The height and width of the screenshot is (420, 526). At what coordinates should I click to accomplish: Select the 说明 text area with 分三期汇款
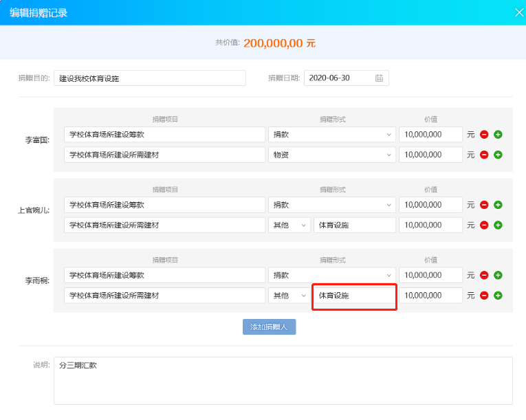(283, 381)
